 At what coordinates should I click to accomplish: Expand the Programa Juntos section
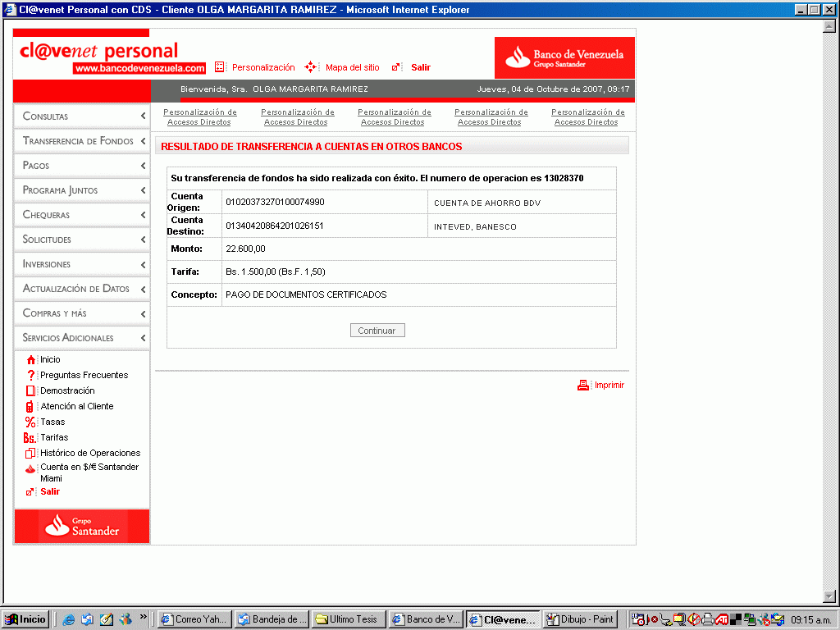pyautogui.click(x=82, y=190)
